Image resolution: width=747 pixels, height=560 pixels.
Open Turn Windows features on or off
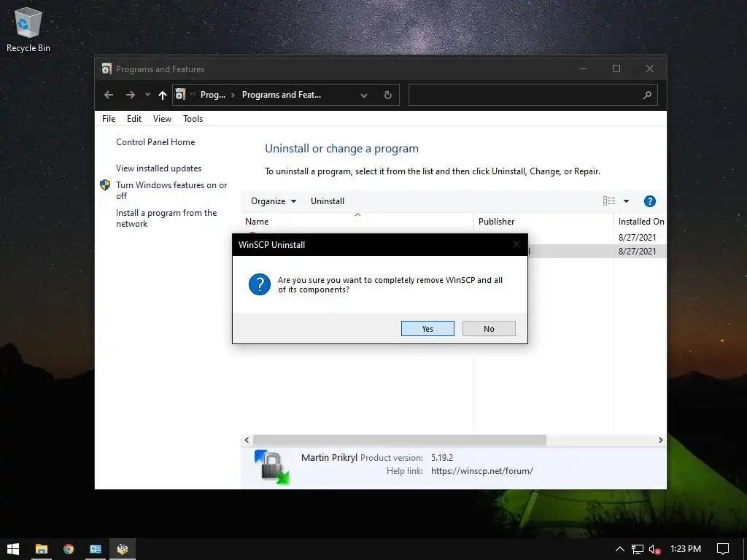point(171,190)
